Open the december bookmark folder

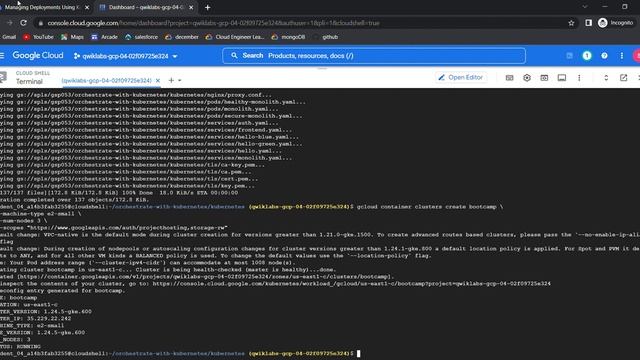182,37
